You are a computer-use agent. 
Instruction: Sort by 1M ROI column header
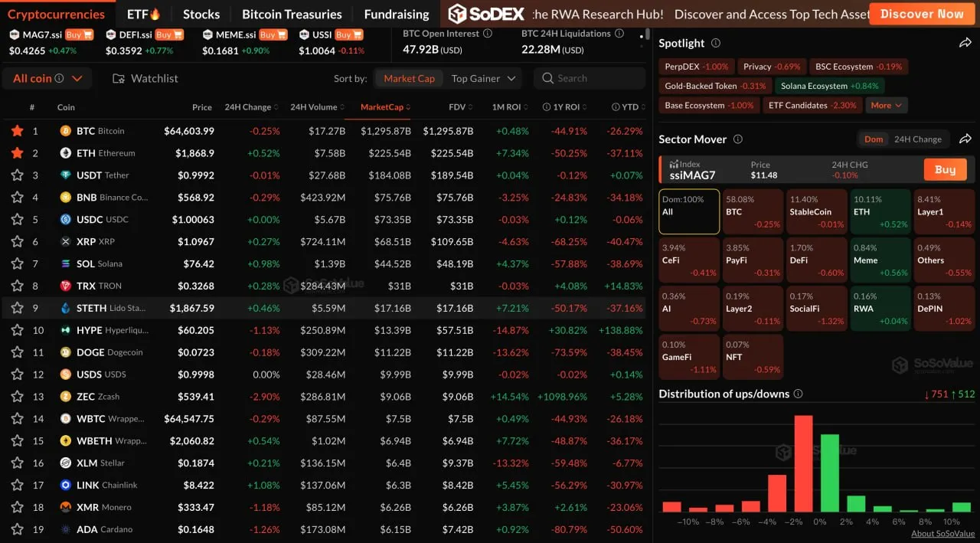[510, 107]
